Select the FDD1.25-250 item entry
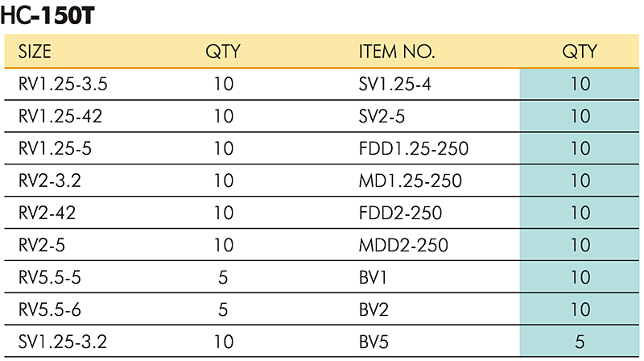Image resolution: width=644 pixels, height=361 pixels. click(414, 148)
